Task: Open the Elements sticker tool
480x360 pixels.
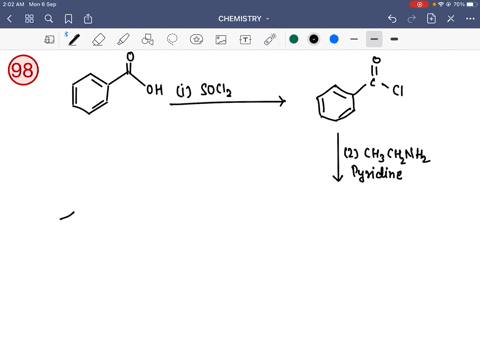Action: click(197, 39)
